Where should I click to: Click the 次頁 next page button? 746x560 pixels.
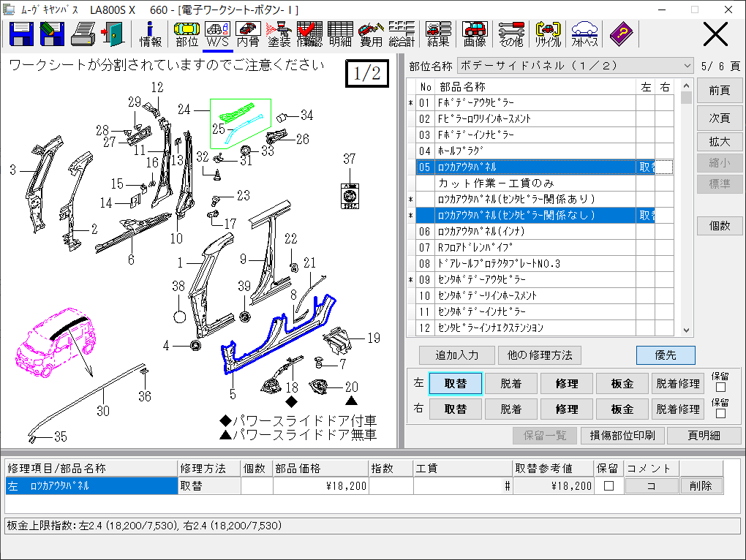(x=719, y=118)
